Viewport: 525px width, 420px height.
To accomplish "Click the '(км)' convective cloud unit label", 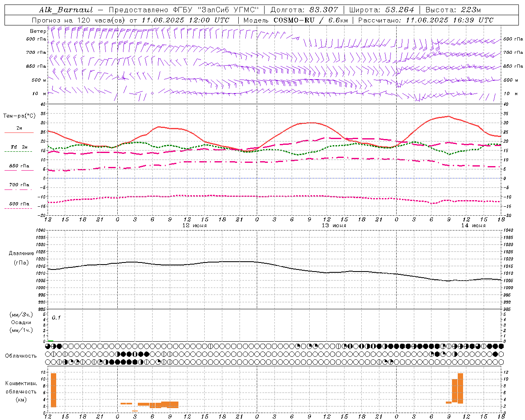I will (21, 399).
